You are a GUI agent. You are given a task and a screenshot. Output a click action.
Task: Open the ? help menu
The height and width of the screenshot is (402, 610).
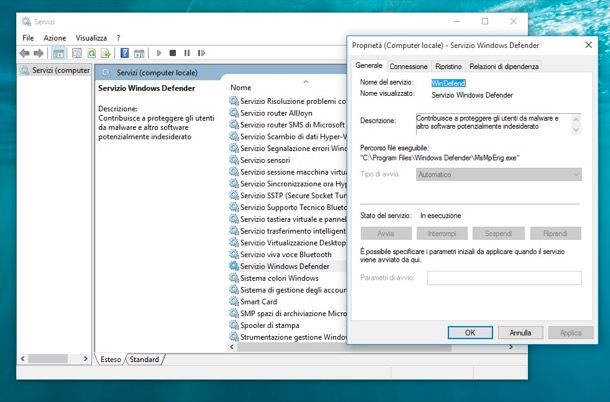coord(118,38)
